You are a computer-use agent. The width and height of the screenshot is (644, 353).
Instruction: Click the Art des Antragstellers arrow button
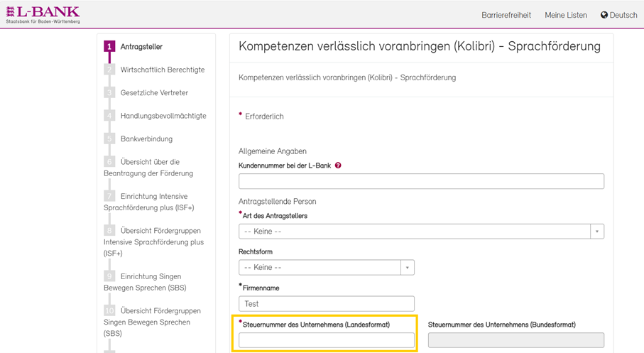[x=597, y=232]
